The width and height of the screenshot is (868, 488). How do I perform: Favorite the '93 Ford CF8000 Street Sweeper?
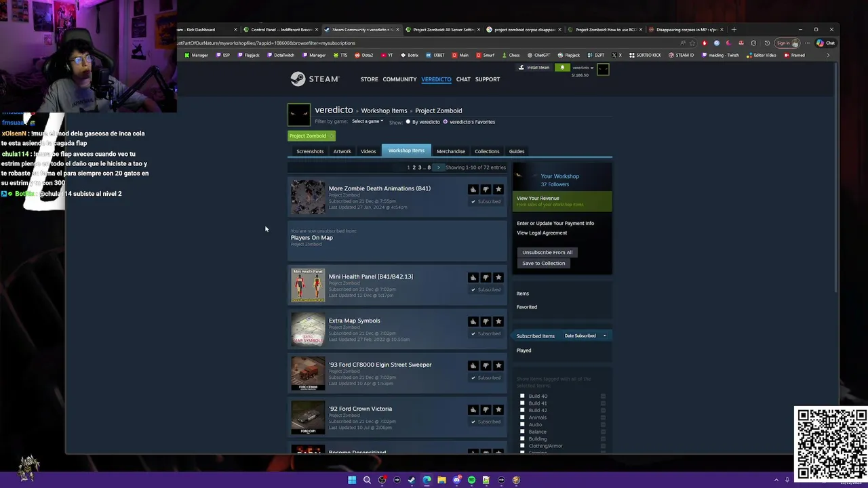pyautogui.click(x=498, y=365)
